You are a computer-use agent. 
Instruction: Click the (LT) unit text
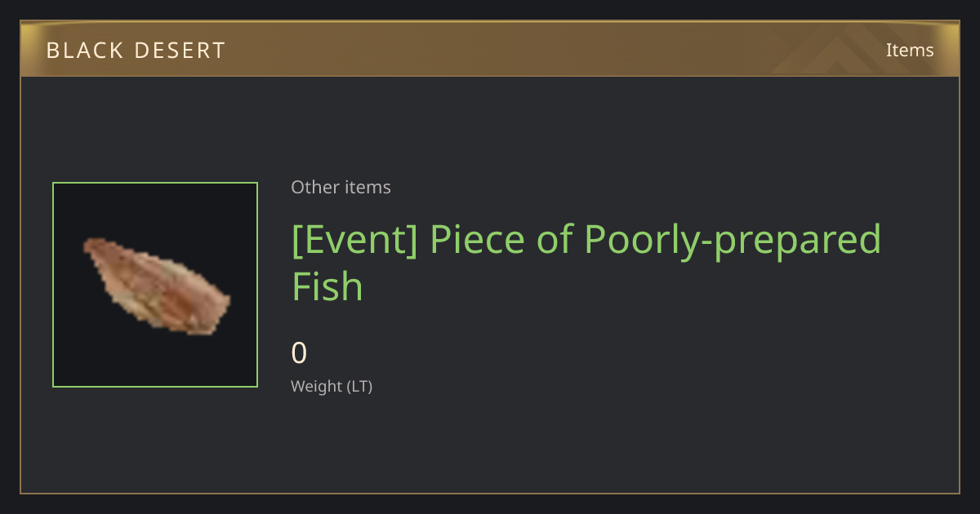(359, 386)
